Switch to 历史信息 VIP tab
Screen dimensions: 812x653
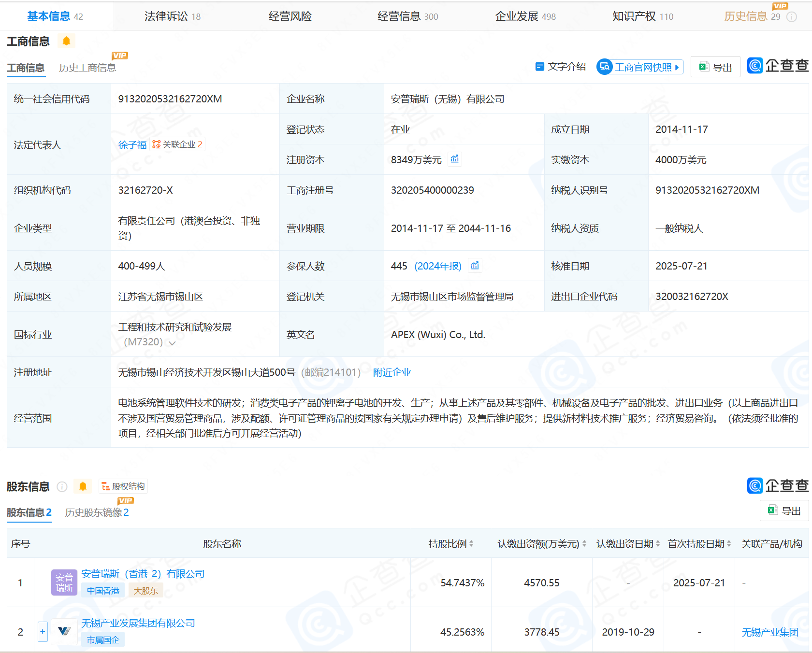pos(752,16)
